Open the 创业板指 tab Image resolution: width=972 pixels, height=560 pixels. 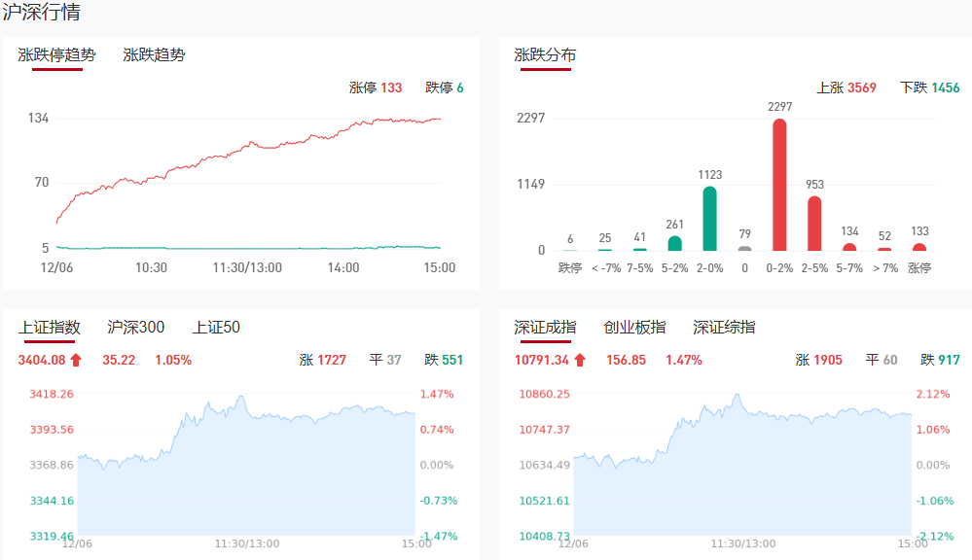[x=634, y=328]
